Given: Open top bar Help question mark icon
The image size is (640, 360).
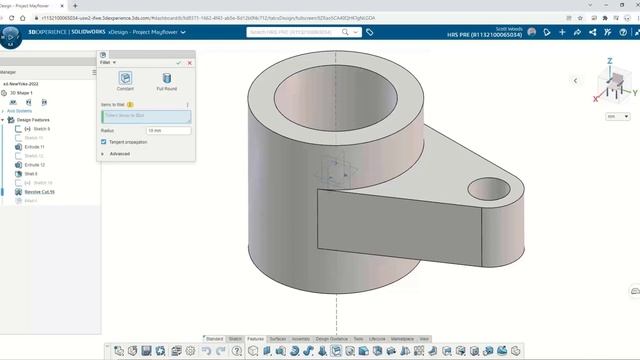Looking at the screenshot, I should pos(623,32).
